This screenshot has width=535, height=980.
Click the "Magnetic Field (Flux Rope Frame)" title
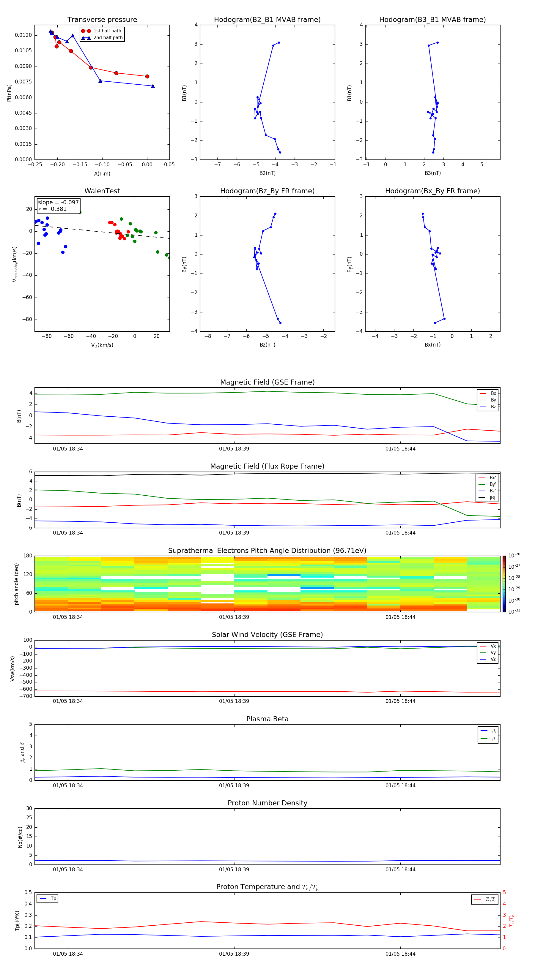point(267,467)
